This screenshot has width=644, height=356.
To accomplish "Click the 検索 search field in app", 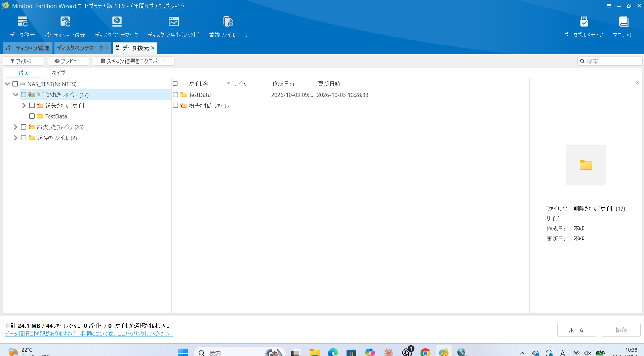I will coord(610,61).
